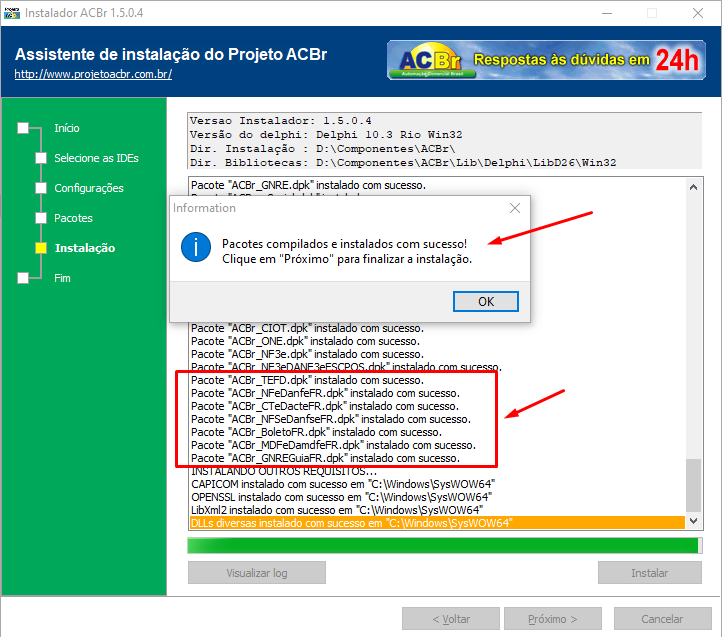Click the Fim step square marker
722x637 pixels.
[23, 278]
